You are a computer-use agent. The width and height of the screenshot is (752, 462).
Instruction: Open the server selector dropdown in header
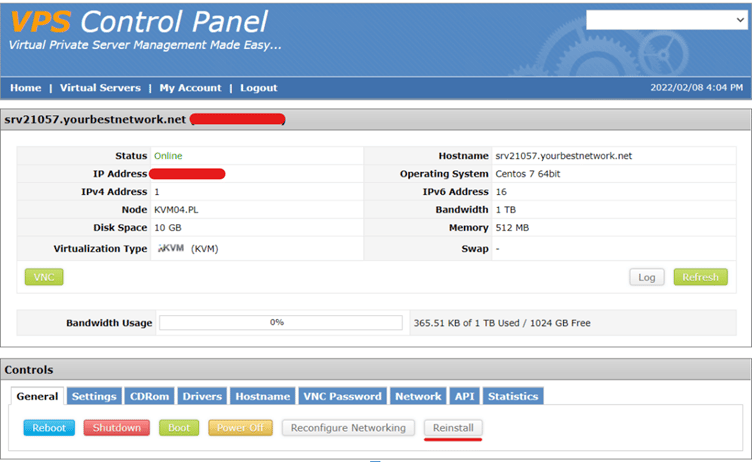point(667,20)
